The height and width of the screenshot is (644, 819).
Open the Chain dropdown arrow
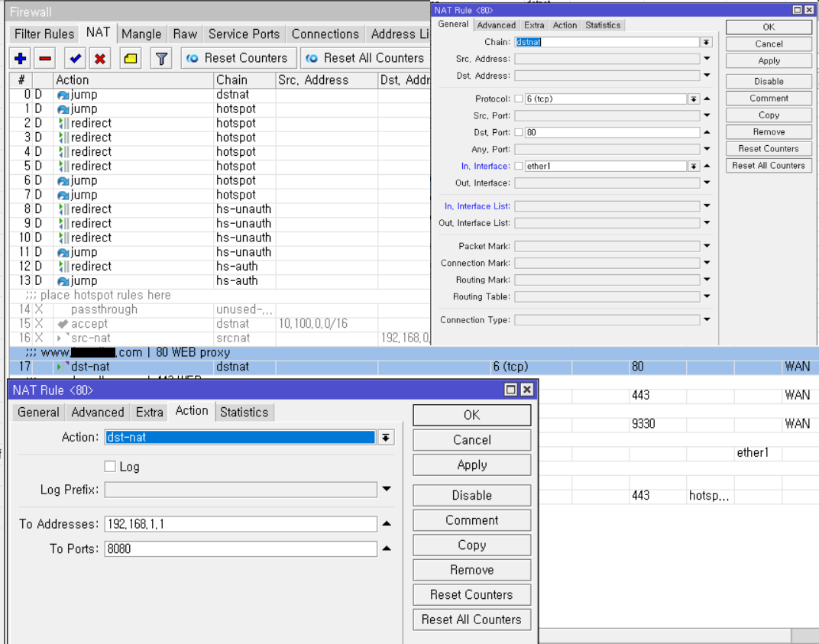click(x=706, y=42)
